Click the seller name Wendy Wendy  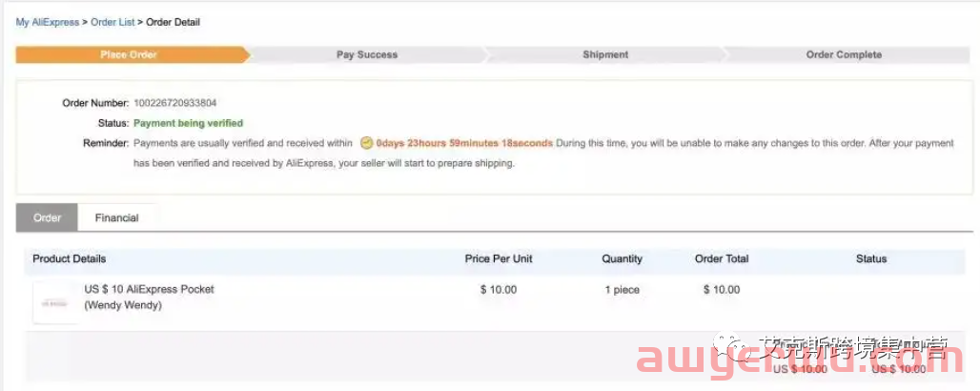coord(123,305)
